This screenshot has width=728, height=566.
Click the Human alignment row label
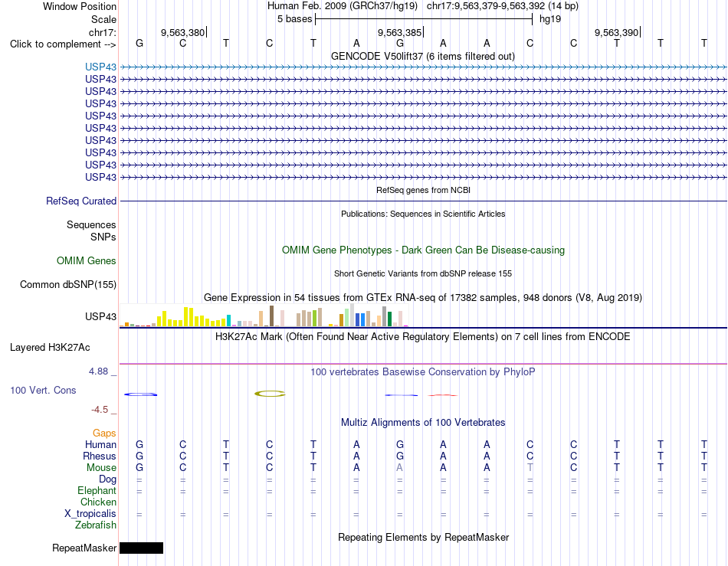click(100, 444)
